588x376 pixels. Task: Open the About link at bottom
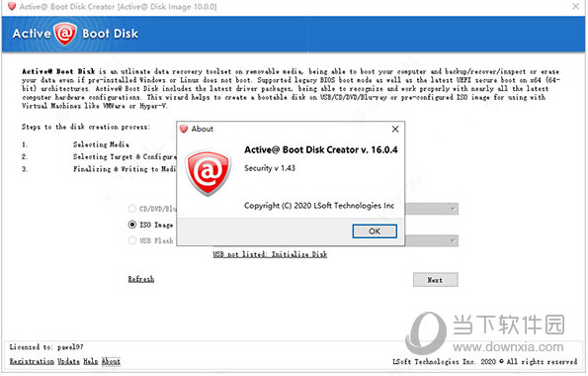tap(111, 361)
